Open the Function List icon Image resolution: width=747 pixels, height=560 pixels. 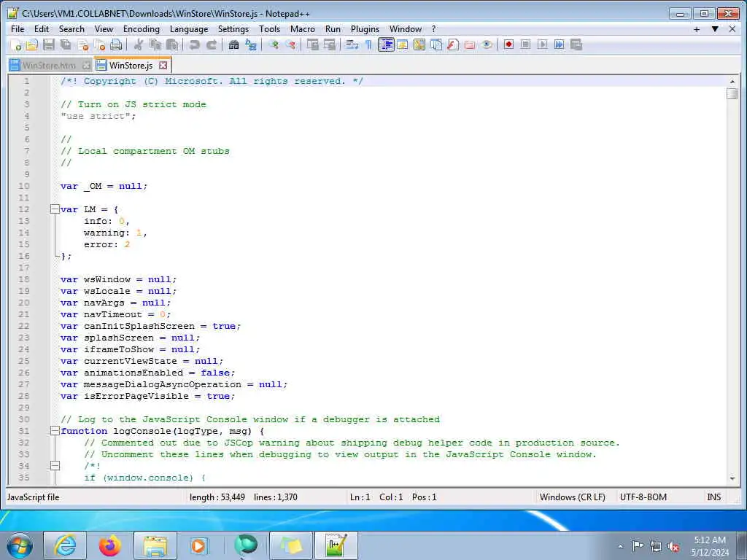pos(453,44)
